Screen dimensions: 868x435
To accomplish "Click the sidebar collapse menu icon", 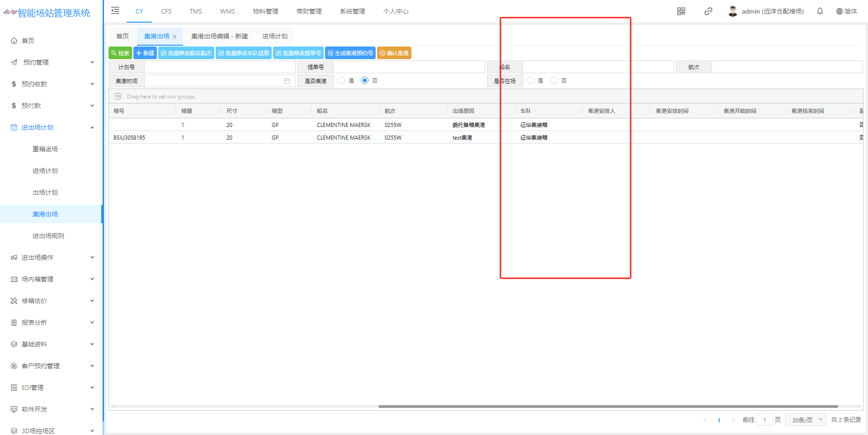I will point(115,11).
